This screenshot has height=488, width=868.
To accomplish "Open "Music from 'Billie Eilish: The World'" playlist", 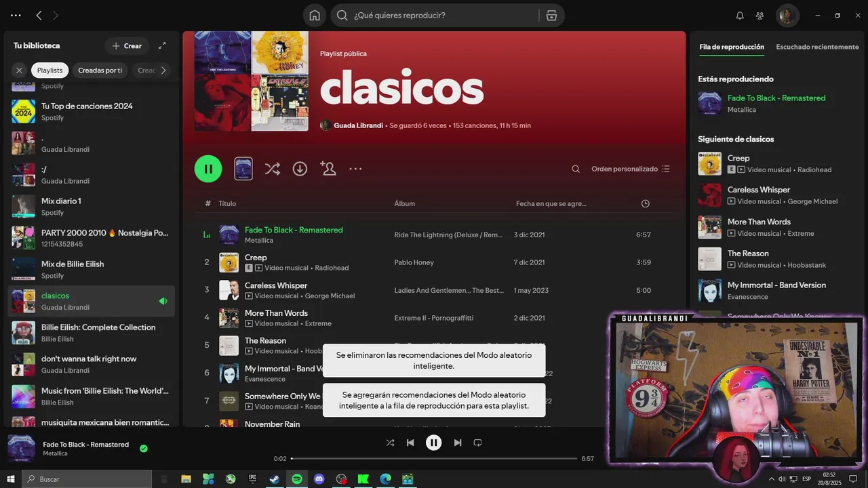I will coord(91,396).
